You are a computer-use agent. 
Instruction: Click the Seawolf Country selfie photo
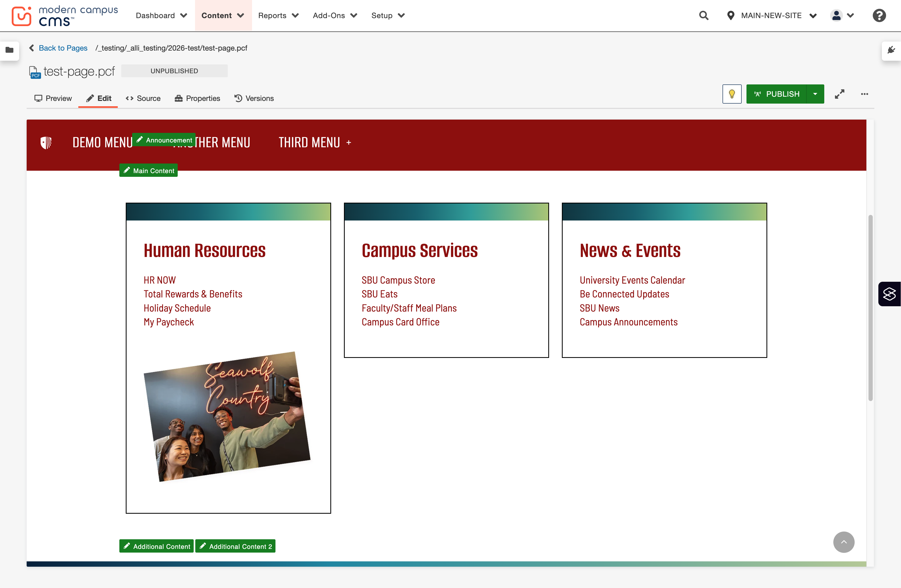point(227,417)
